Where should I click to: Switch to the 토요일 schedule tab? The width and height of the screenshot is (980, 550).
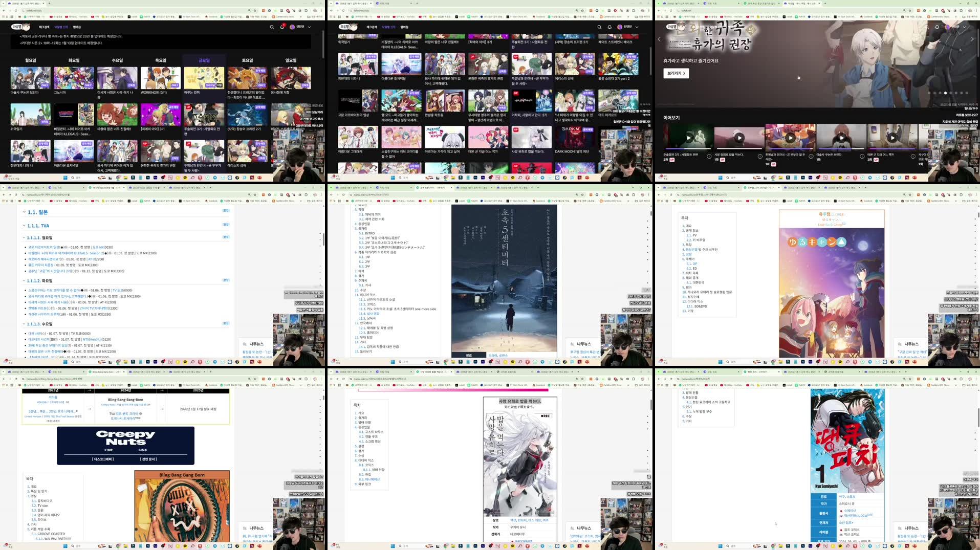pyautogui.click(x=248, y=59)
